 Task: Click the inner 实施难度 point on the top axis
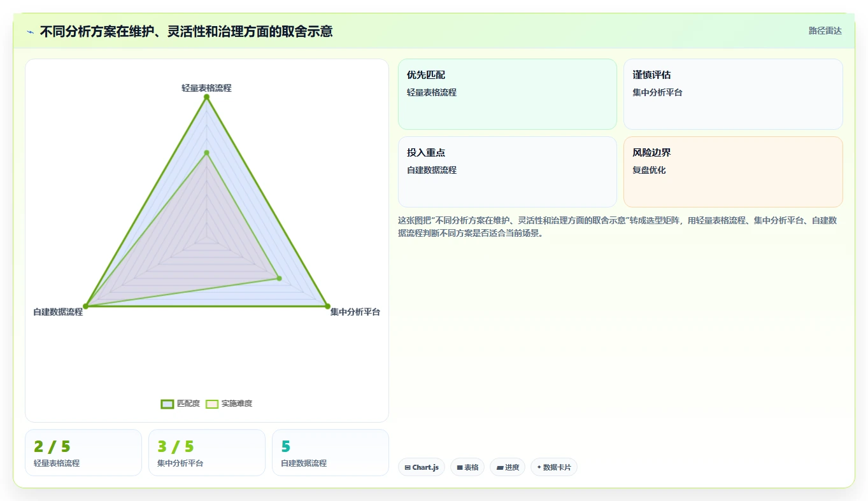[206, 153]
